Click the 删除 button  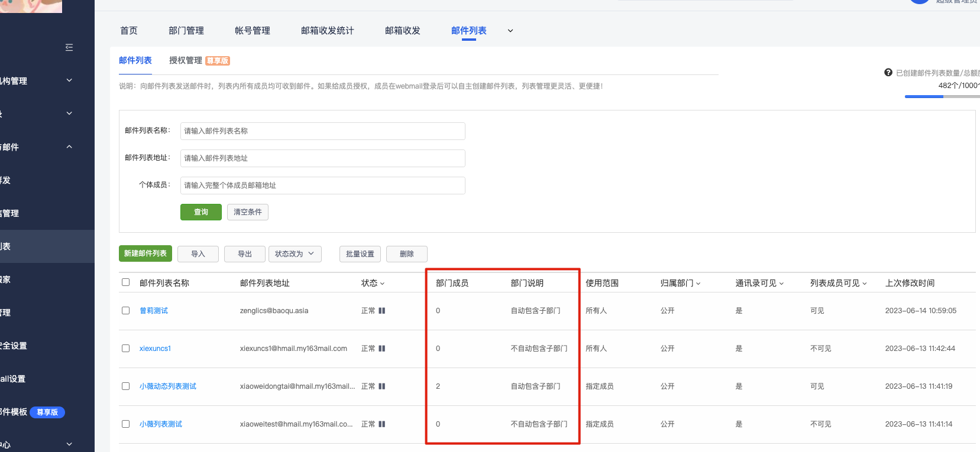407,254
